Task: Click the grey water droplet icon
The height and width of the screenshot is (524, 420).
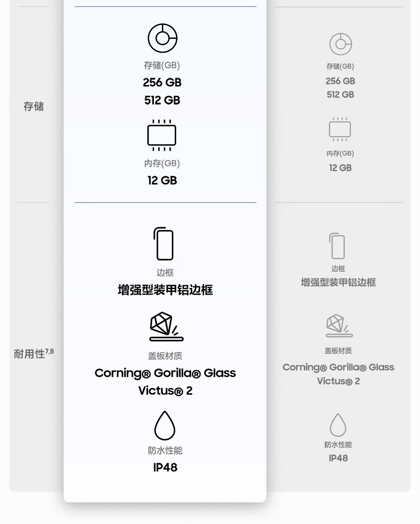Action: [338, 425]
